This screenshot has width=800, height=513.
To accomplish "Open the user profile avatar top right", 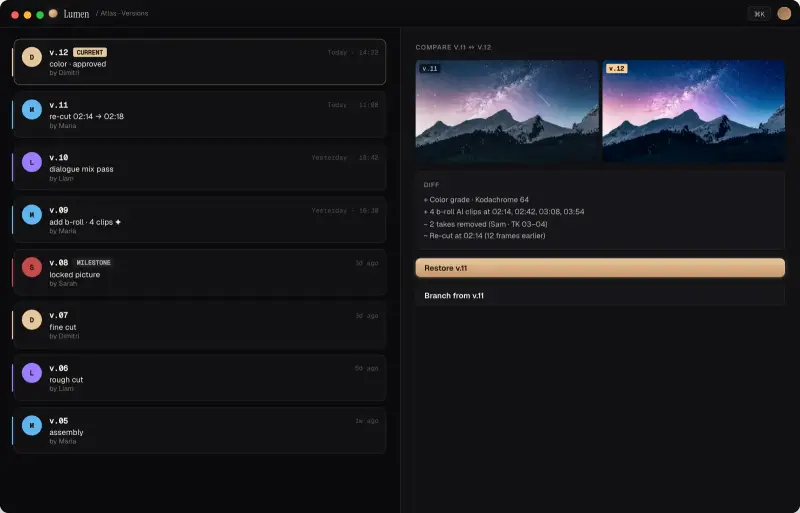I will [x=784, y=14].
